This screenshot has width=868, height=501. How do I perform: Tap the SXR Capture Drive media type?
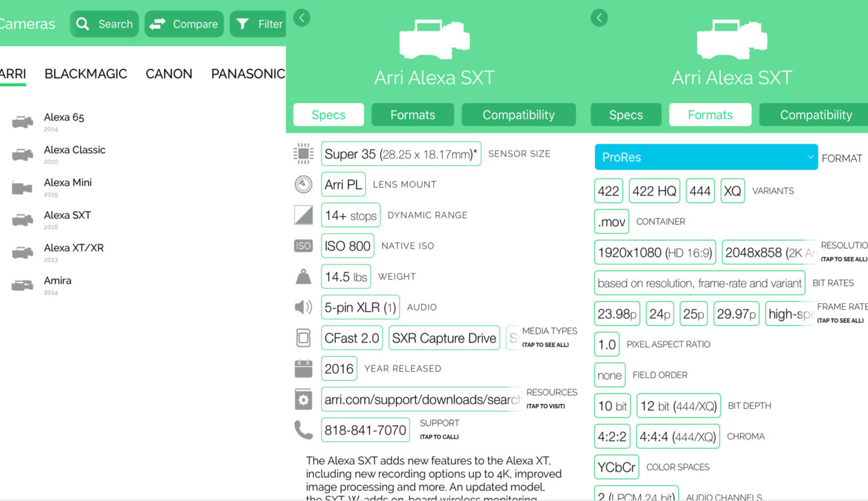coord(444,338)
